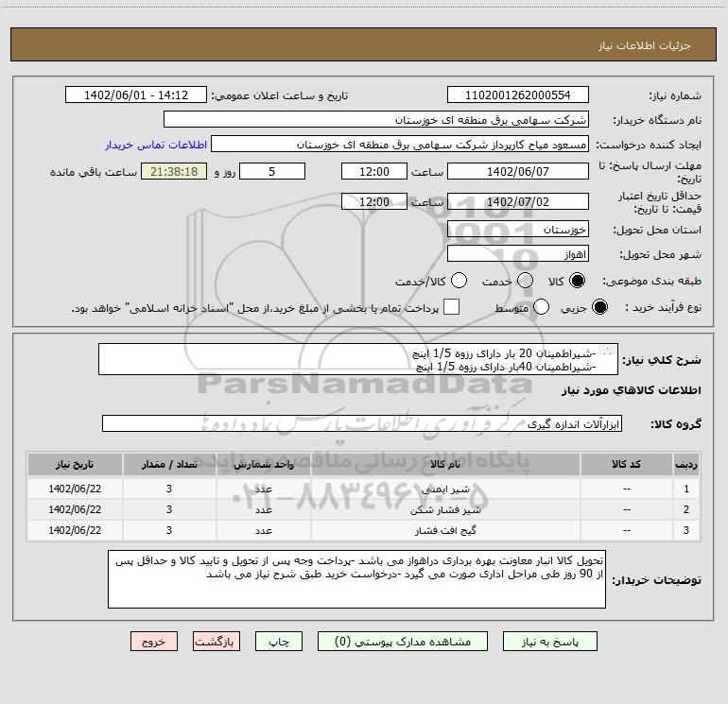Click the تعداد / مقدار column header
This screenshot has height=704, width=728.
tap(169, 464)
